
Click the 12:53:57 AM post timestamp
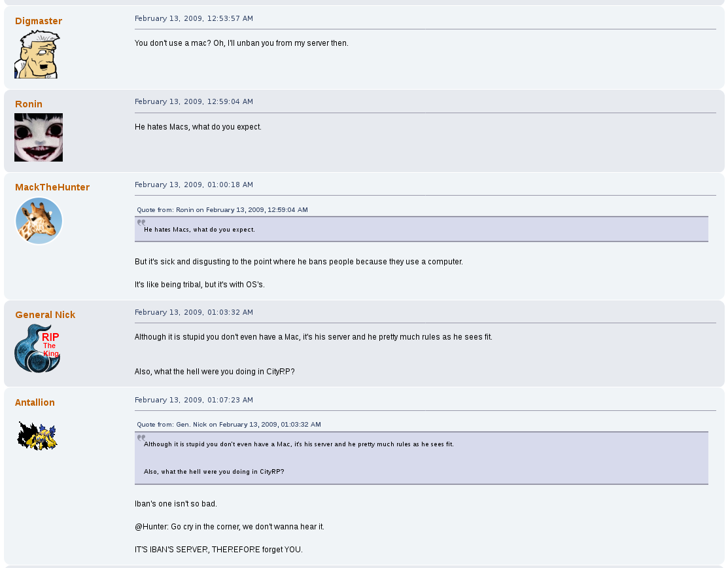(194, 18)
